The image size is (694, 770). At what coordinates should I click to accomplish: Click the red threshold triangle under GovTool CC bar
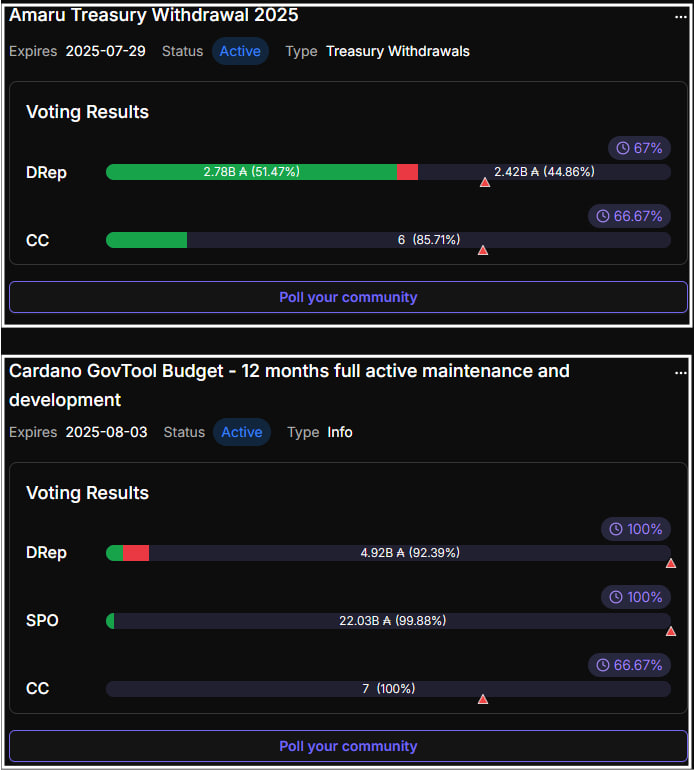(x=483, y=699)
